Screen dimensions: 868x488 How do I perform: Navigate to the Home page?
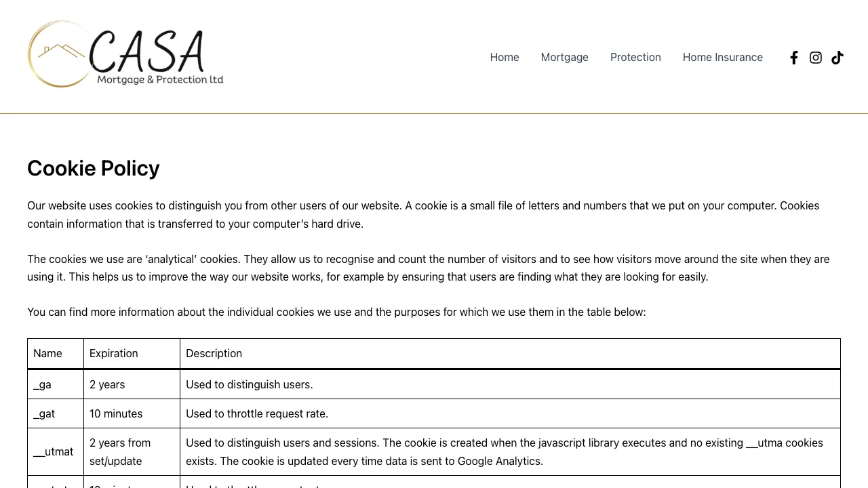[x=504, y=58]
